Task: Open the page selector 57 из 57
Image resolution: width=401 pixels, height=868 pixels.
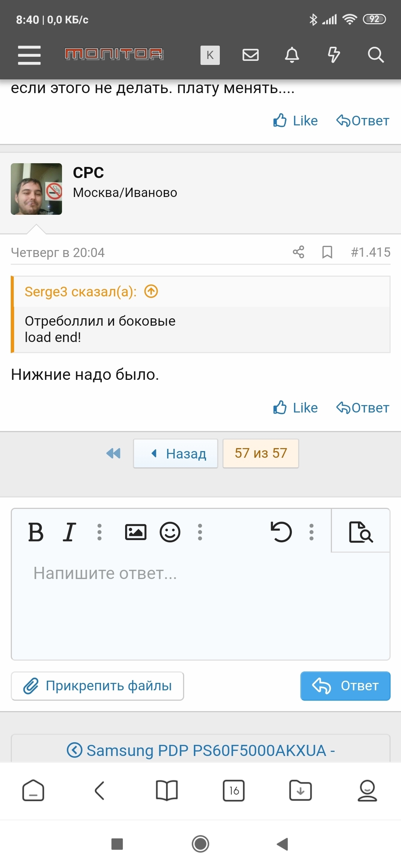Action: pyautogui.click(x=261, y=454)
